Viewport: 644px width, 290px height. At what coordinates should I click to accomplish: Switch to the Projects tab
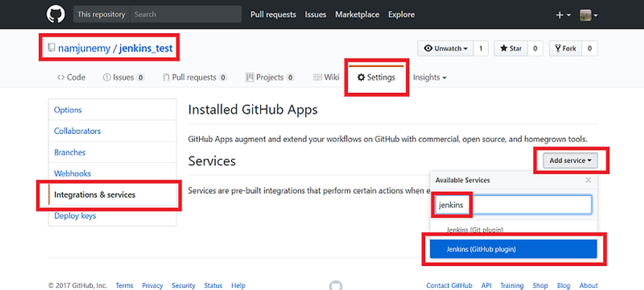point(270,77)
